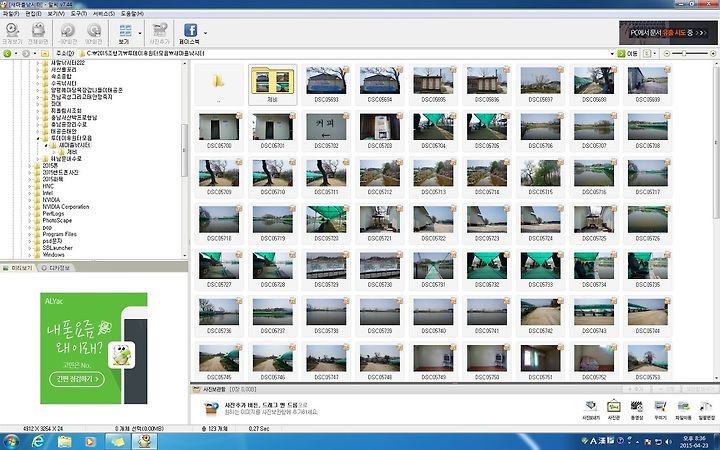
Task: Open Windows Media Player taskbar icon
Action: 90,441
